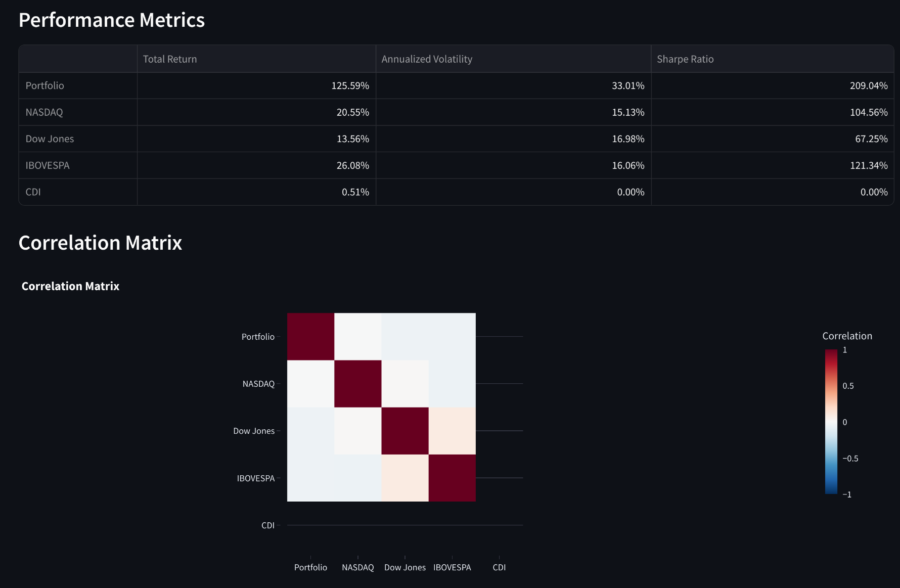Click the IBOVESPA-IBOVESPA diagonal heatmap cell

[452, 478]
